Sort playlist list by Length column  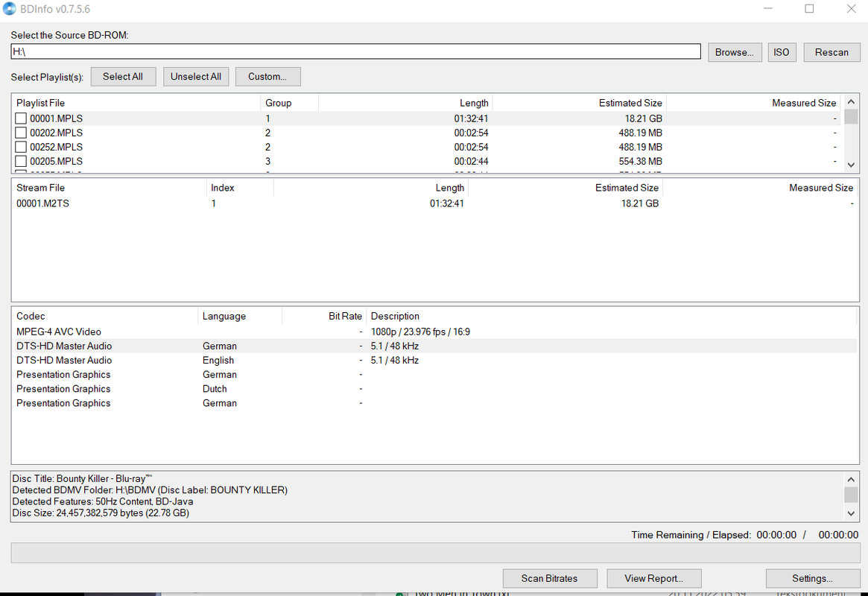[x=405, y=103]
